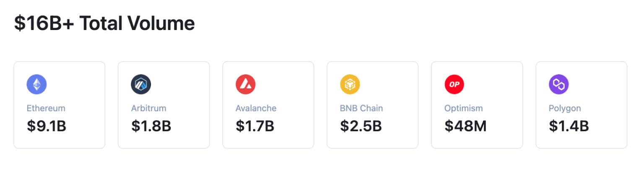644x170 pixels.
Task: Click the $1.8B Arbitrum volume figure
Action: pyautogui.click(x=151, y=126)
